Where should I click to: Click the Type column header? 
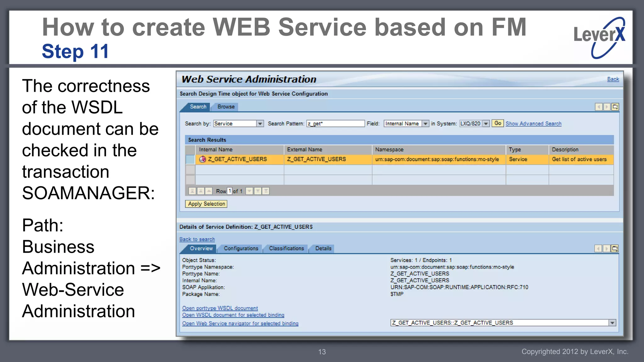(527, 150)
